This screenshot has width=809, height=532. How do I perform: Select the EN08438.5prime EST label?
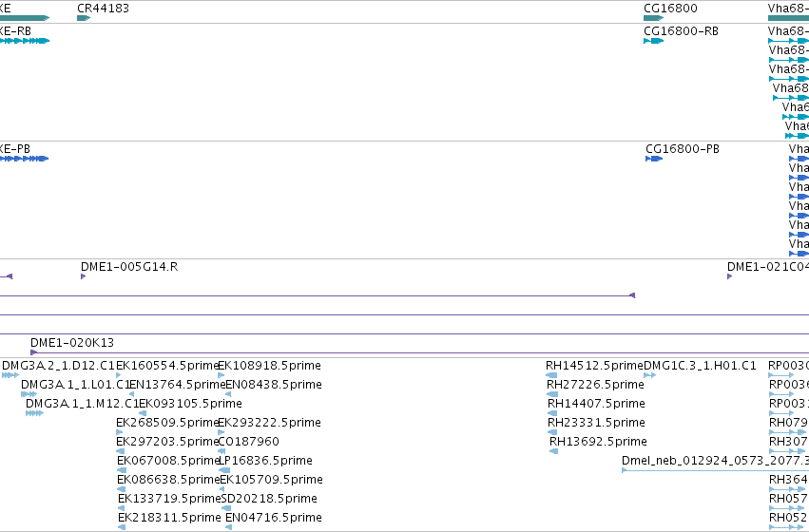pyautogui.click(x=274, y=385)
